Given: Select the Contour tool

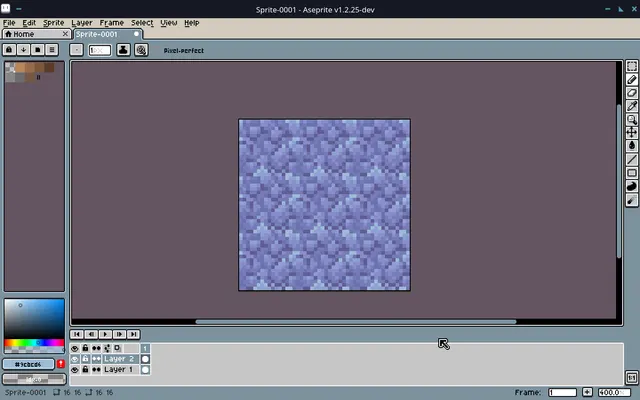Looking at the screenshot, I should point(632,186).
